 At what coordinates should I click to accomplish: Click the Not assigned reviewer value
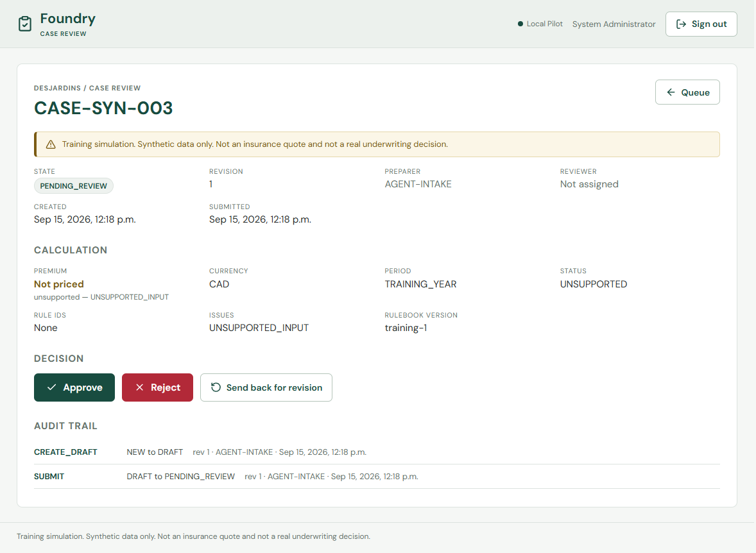[589, 184]
